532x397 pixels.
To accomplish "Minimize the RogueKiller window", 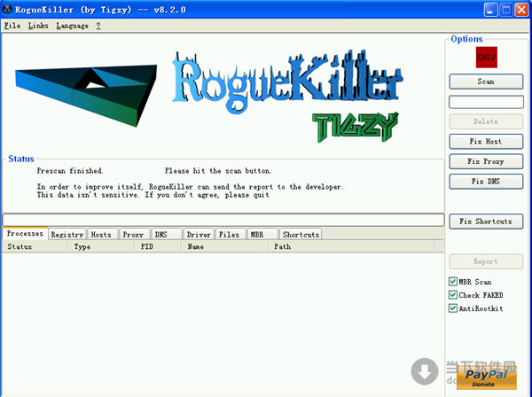I will [490, 10].
